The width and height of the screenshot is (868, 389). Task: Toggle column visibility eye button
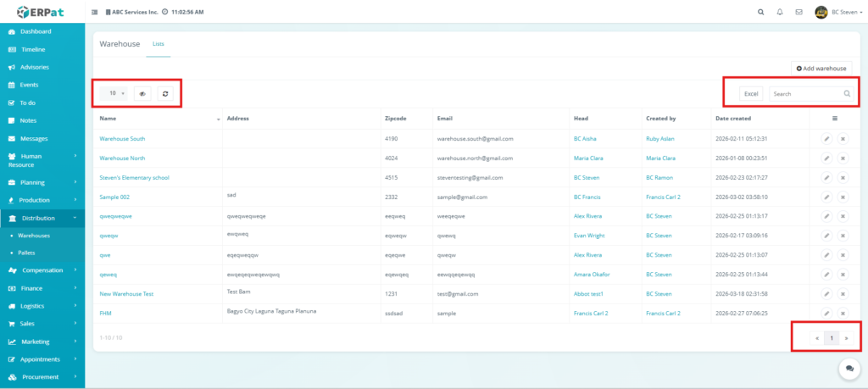(142, 94)
